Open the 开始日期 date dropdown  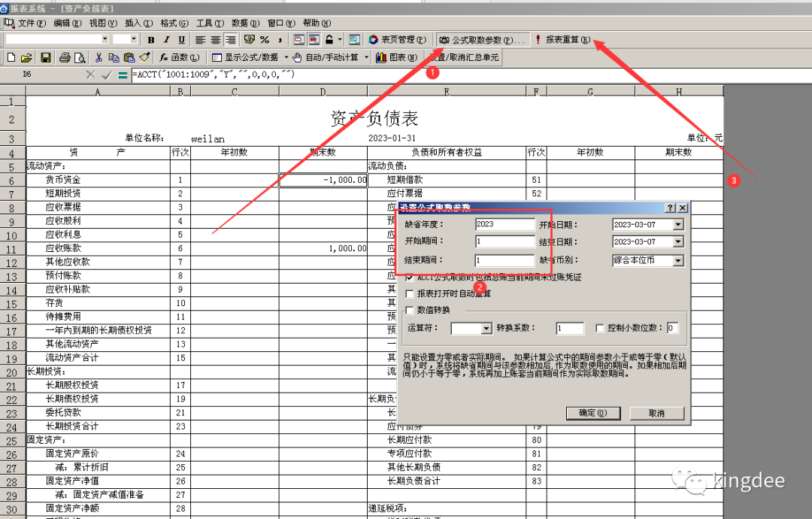pyautogui.click(x=678, y=224)
